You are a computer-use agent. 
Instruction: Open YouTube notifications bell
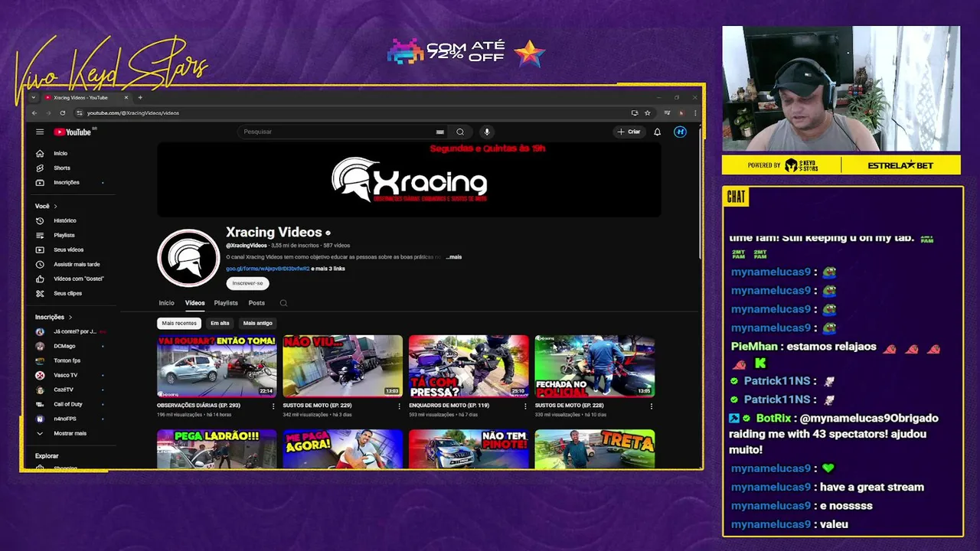(657, 132)
